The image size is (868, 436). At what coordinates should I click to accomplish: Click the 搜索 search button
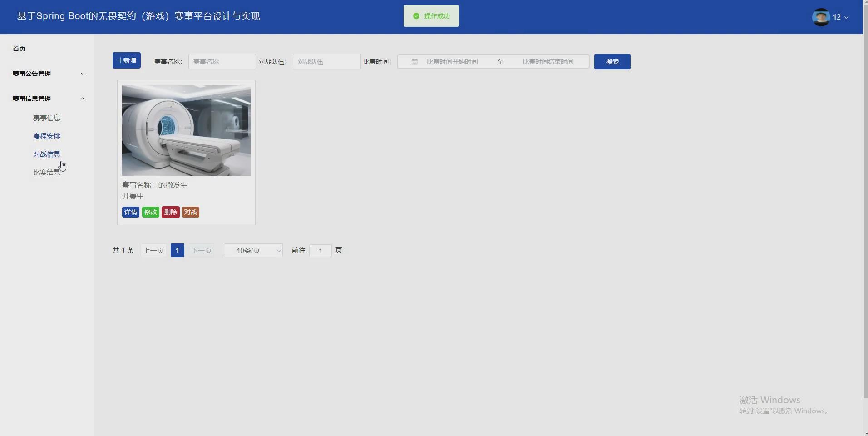click(612, 61)
